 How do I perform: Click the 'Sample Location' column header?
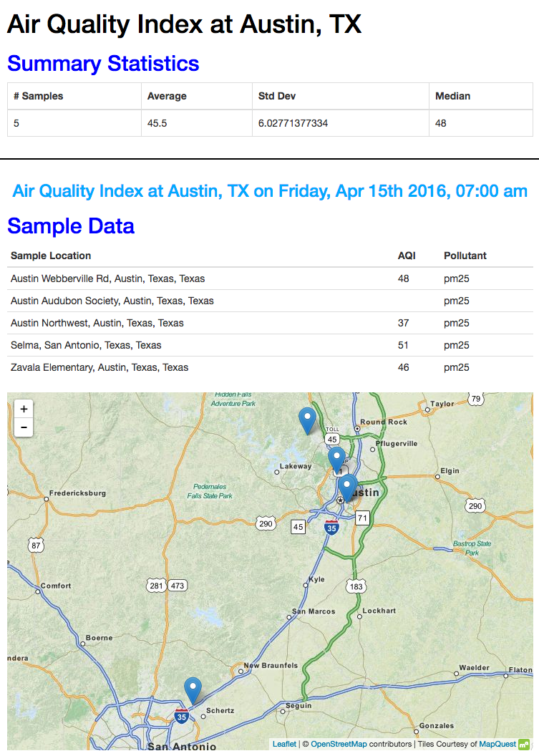[x=51, y=256]
